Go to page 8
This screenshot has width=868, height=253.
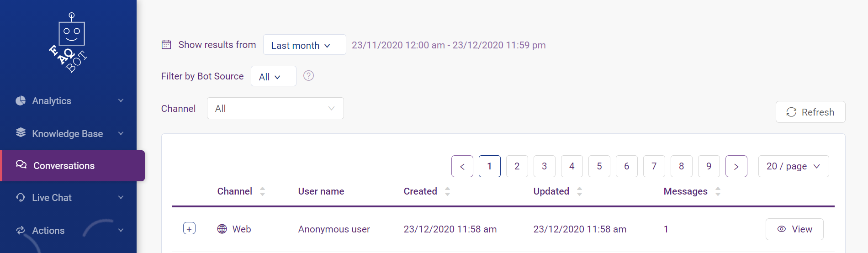pos(682,166)
